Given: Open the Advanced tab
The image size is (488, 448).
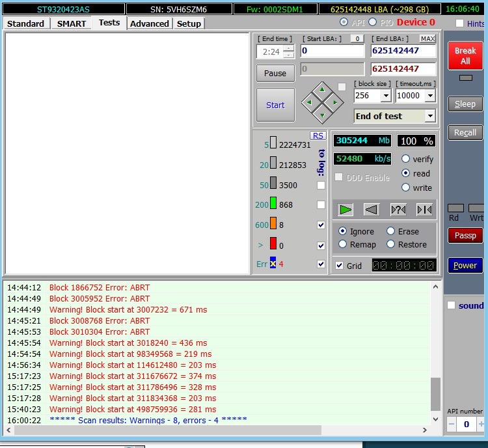Looking at the screenshot, I should coord(149,23).
